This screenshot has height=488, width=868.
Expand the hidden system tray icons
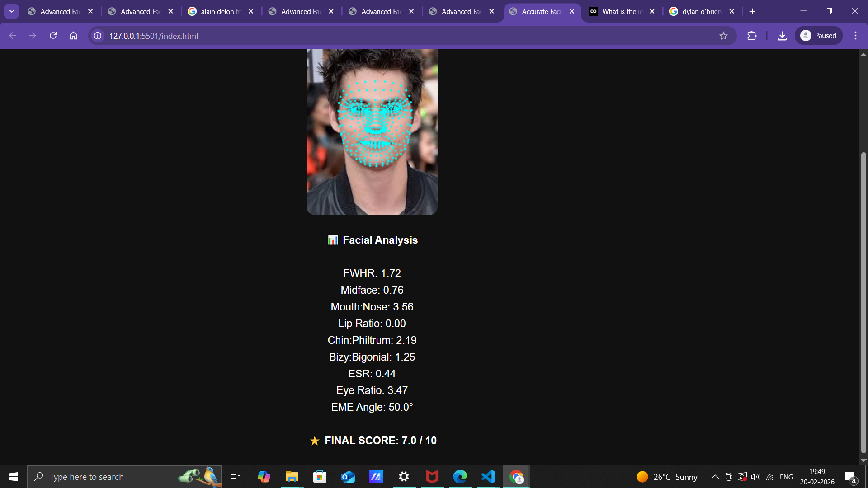pyautogui.click(x=715, y=476)
